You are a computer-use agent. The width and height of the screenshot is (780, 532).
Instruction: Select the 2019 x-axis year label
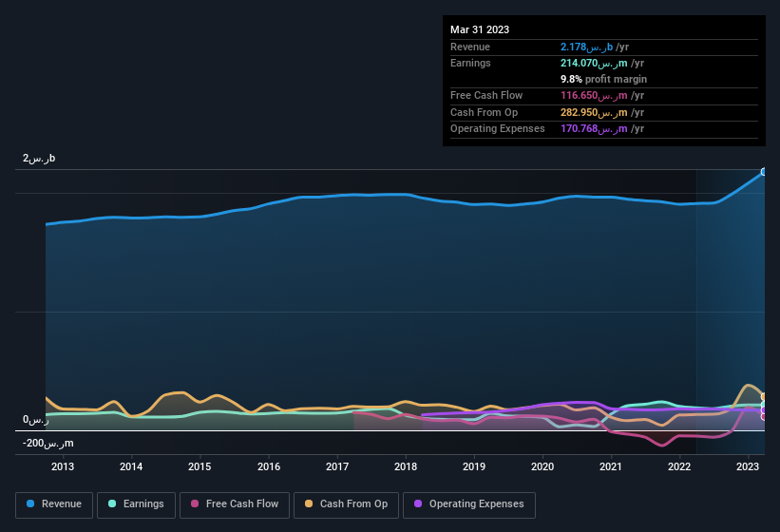(x=474, y=466)
